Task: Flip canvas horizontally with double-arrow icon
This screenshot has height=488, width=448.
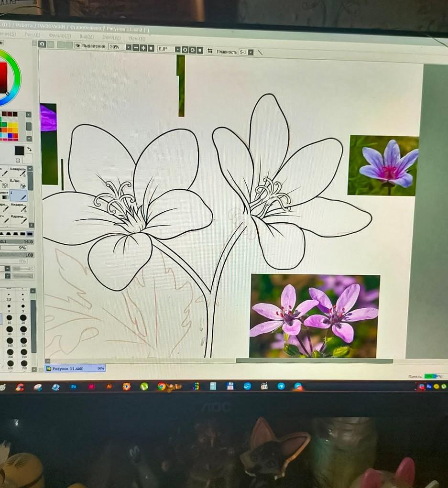Action: pos(209,51)
